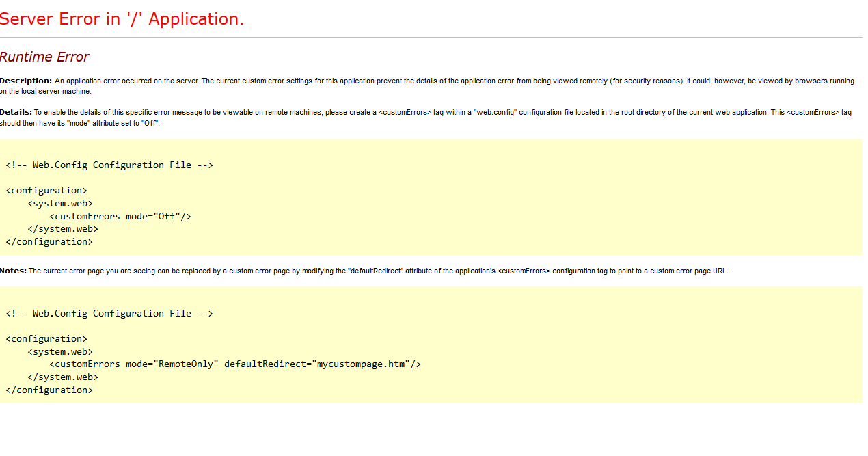Viewport: 868px width, 456px height.
Task: Click the closing </configuration> tag in first code block
Action: [49, 241]
